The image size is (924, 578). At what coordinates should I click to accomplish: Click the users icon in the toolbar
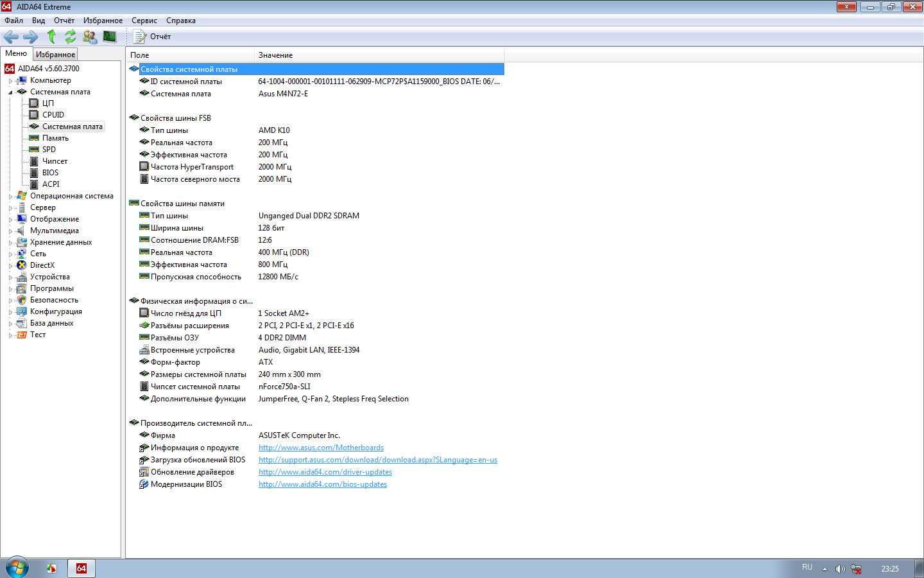(90, 37)
